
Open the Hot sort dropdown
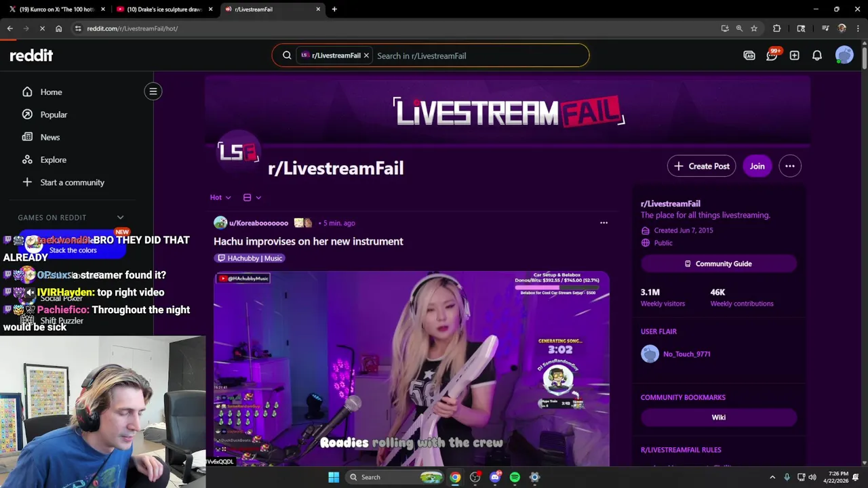pyautogui.click(x=220, y=197)
